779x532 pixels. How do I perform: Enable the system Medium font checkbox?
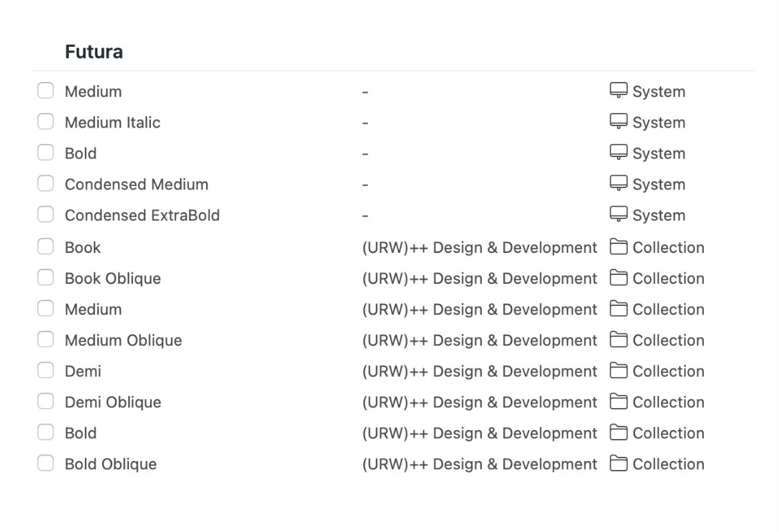45,91
